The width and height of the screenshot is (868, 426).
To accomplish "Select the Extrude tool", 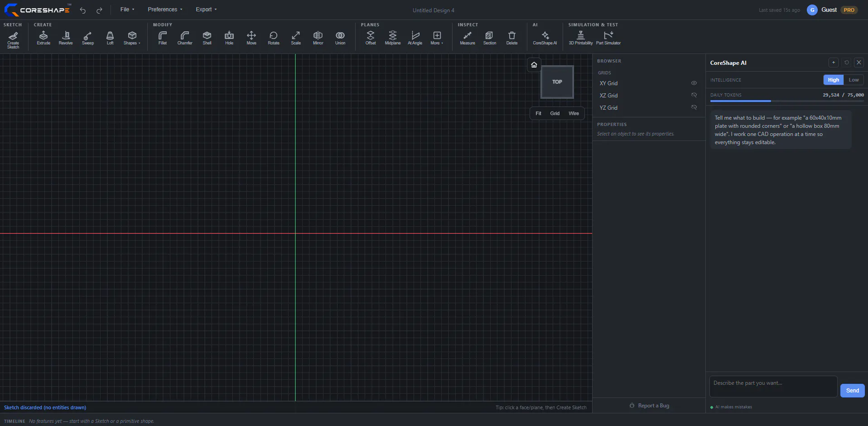I will pyautogui.click(x=43, y=38).
